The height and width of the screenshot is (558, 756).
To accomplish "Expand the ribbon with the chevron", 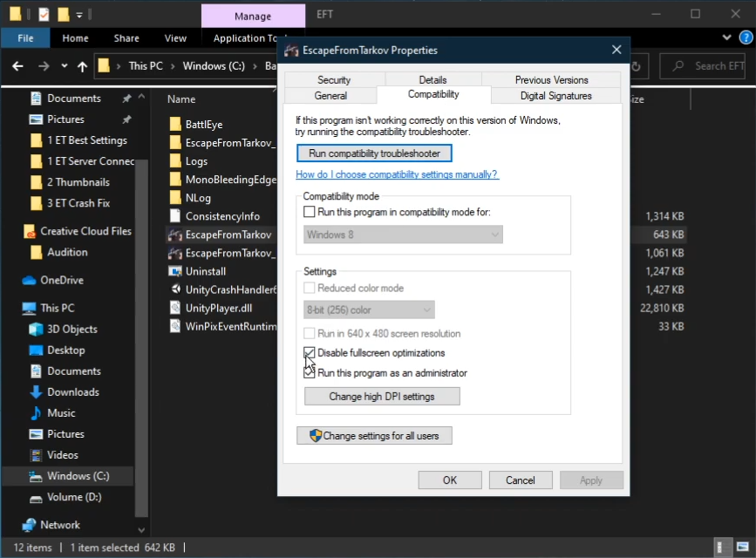I will [727, 38].
